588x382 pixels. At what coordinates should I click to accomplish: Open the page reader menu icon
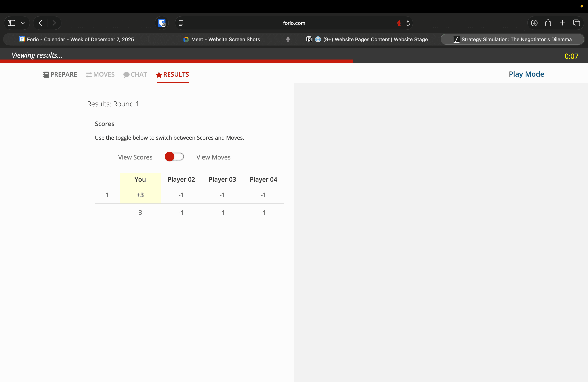coord(181,23)
